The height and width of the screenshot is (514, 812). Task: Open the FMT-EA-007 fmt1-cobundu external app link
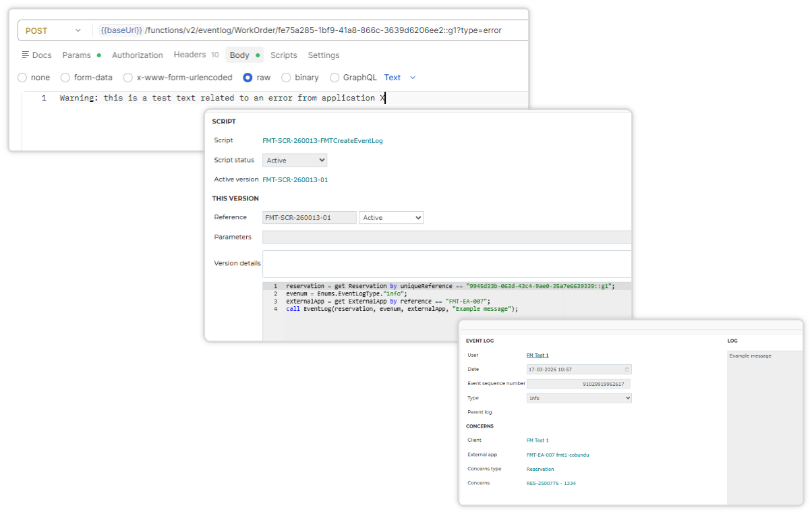(558, 455)
